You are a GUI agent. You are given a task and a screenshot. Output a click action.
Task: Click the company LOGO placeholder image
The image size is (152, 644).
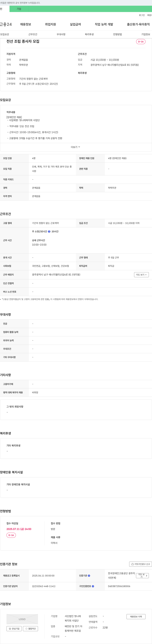pyautogui.click(x=22, y=619)
